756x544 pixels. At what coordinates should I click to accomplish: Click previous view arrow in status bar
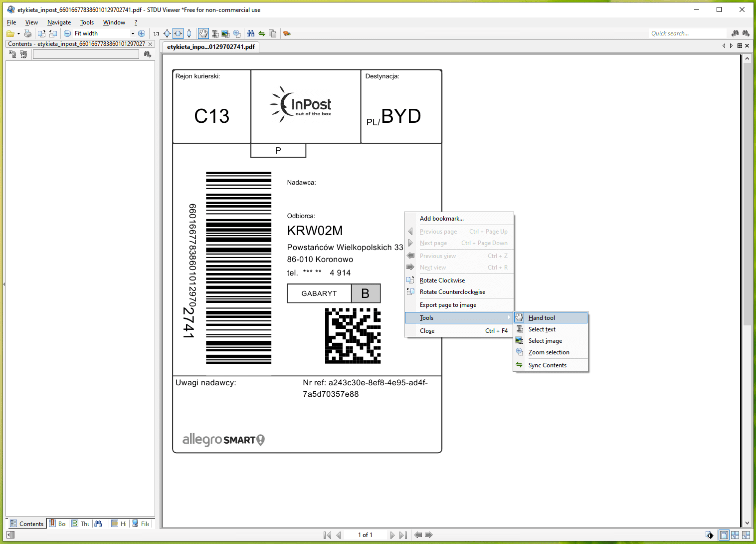(x=418, y=535)
